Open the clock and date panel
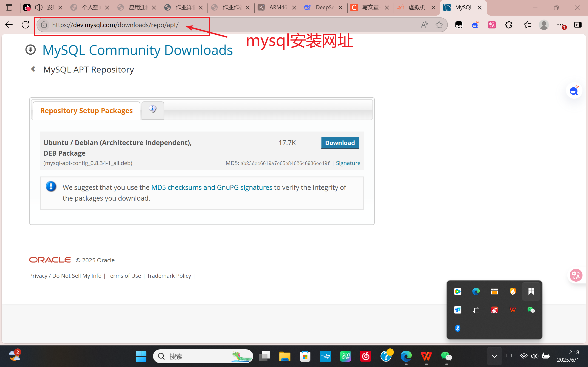The image size is (588, 367). [x=568, y=356]
